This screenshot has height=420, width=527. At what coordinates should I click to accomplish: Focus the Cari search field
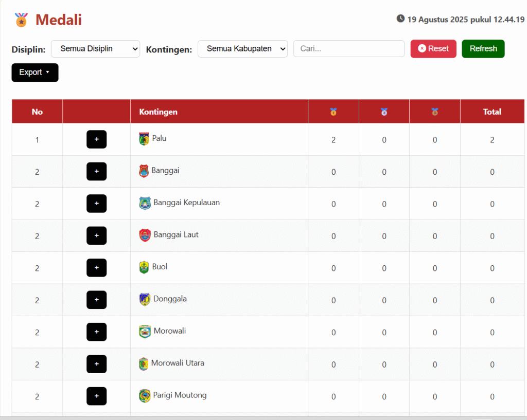(349, 49)
